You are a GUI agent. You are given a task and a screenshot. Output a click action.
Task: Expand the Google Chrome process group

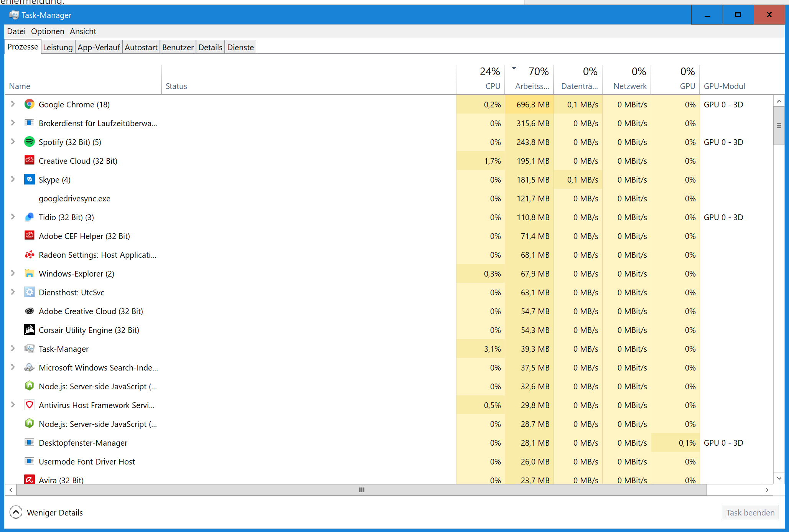13,104
